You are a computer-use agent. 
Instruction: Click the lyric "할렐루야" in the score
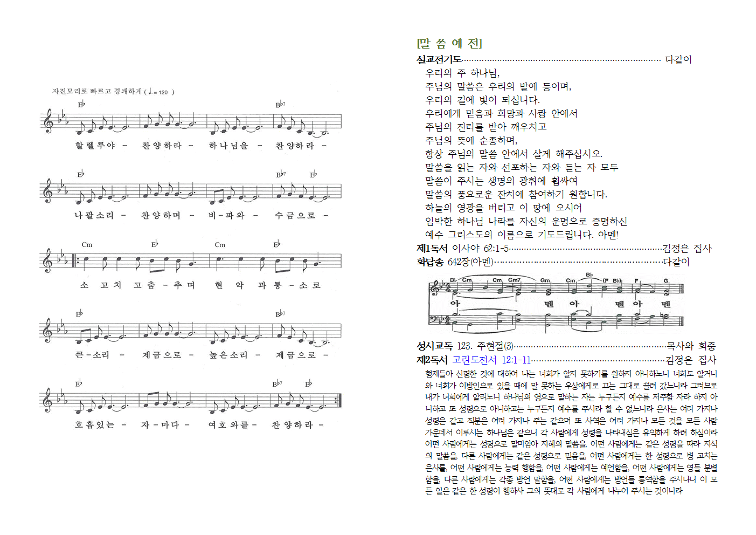(x=95, y=146)
